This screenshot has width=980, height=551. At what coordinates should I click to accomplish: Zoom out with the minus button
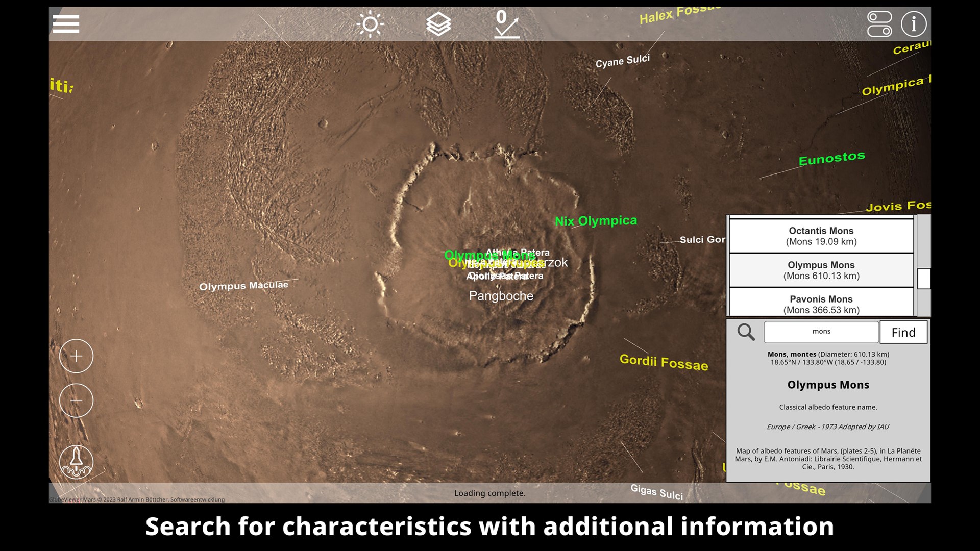click(76, 400)
